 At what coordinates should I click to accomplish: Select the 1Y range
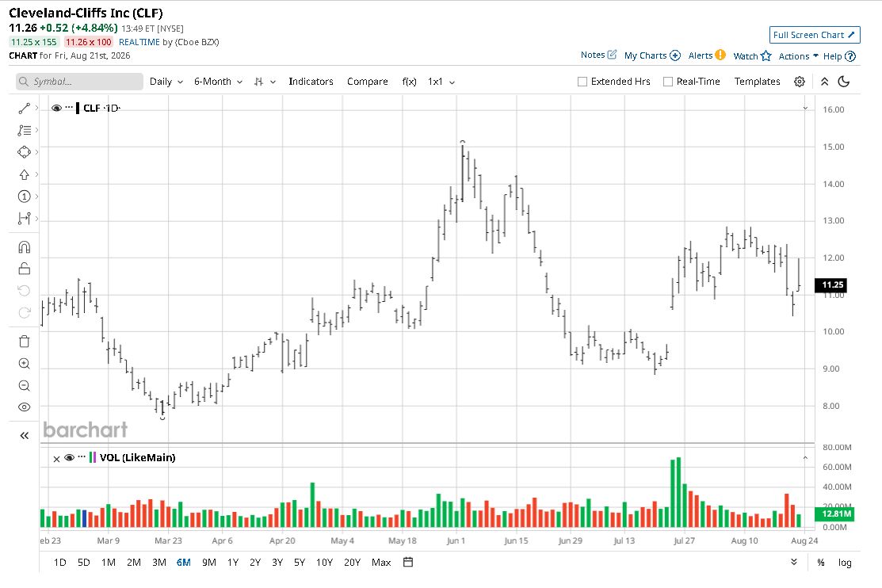point(233,562)
